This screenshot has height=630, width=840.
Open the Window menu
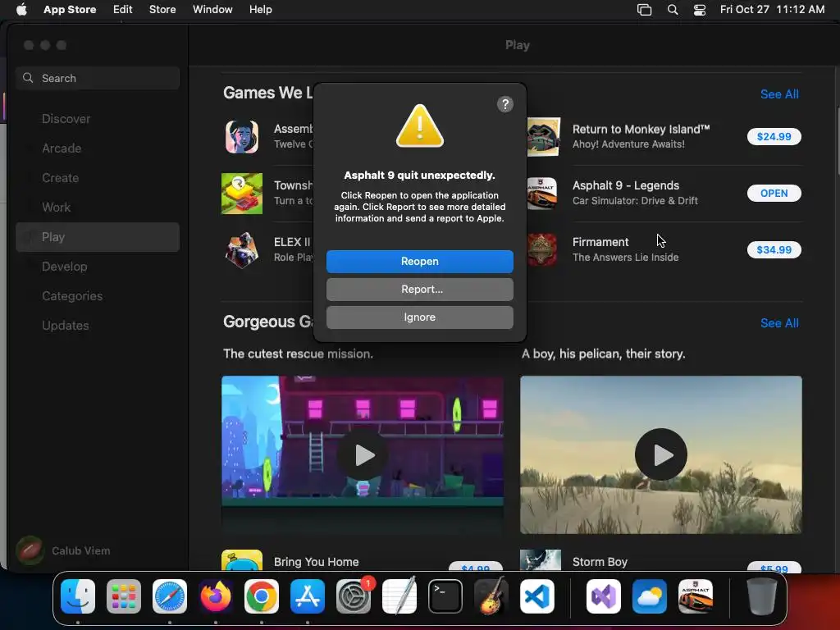212,10
